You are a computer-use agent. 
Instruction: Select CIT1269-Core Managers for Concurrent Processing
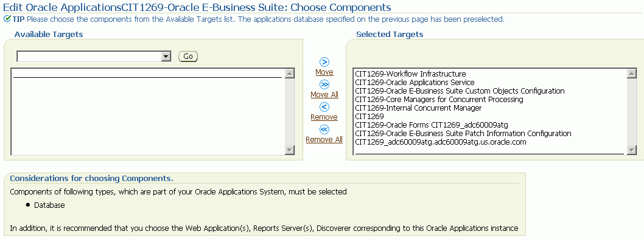click(439, 99)
